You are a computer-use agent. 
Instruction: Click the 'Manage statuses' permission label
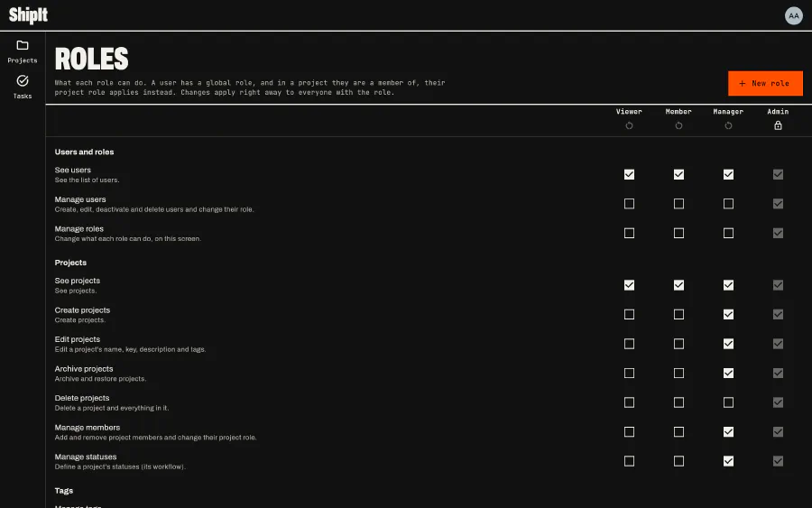point(86,457)
